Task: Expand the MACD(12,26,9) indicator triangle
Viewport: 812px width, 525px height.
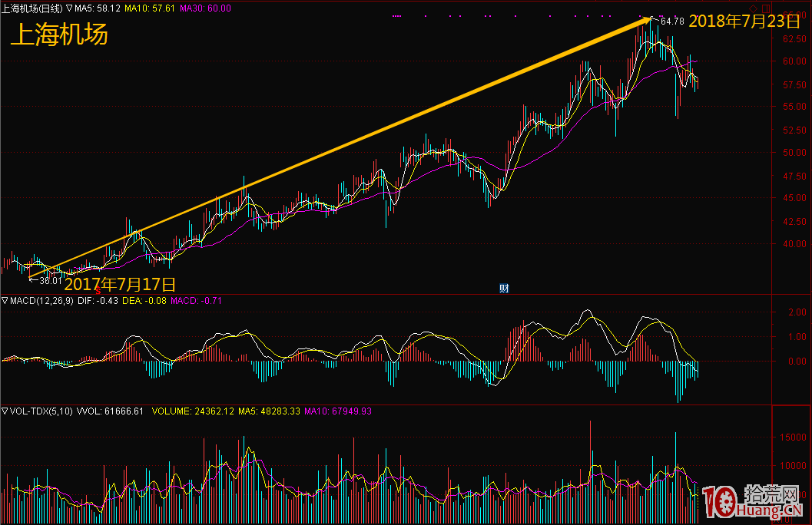Action: (5, 301)
